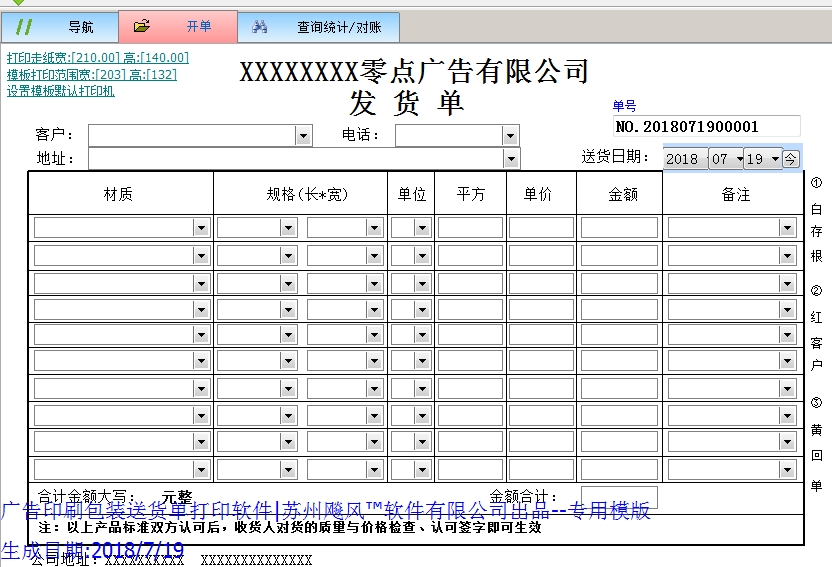Expand the 客户 customer dropdown
Viewport: 832px width, 567px height.
pyautogui.click(x=303, y=135)
